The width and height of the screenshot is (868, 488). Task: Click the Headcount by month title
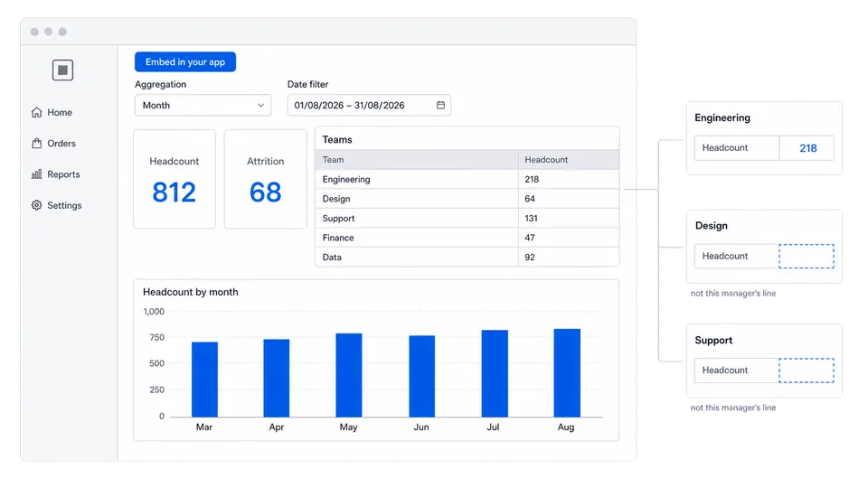click(191, 292)
